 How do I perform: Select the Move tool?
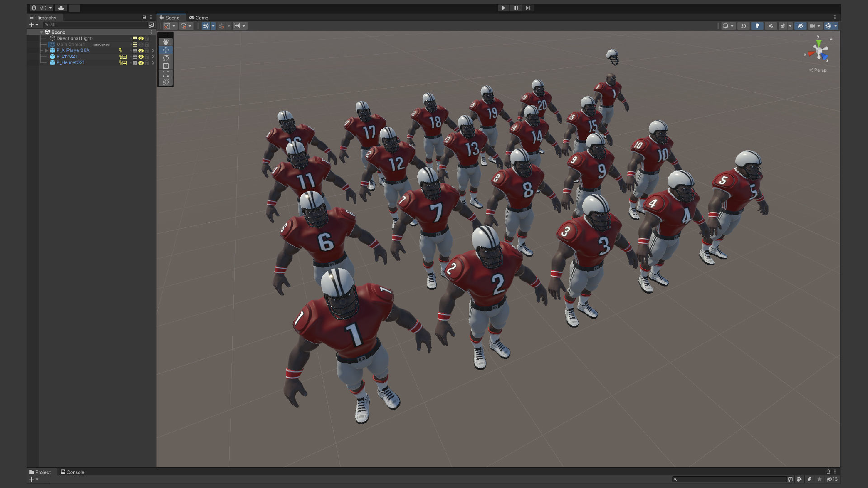(165, 50)
